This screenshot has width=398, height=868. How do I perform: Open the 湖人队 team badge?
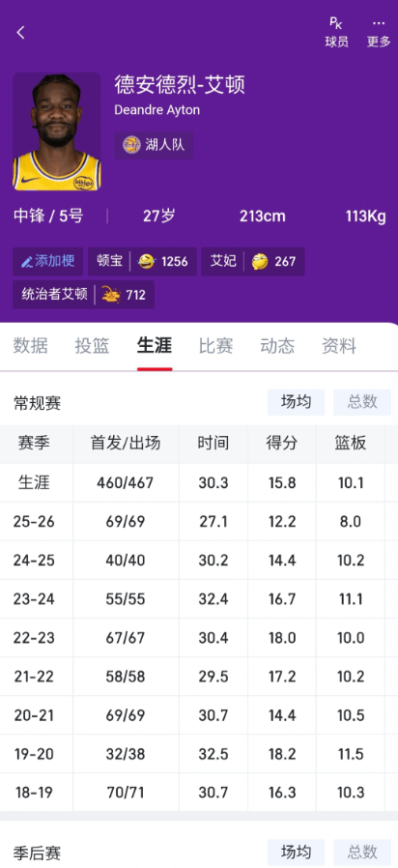(x=154, y=146)
